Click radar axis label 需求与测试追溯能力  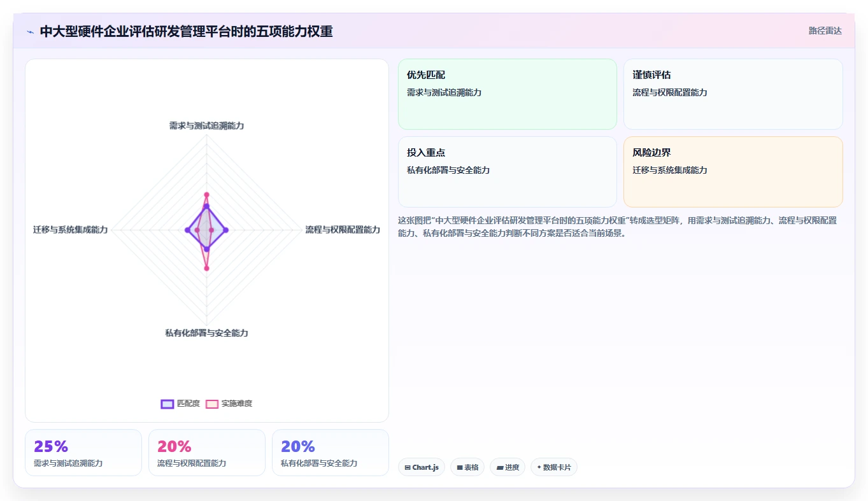(206, 125)
